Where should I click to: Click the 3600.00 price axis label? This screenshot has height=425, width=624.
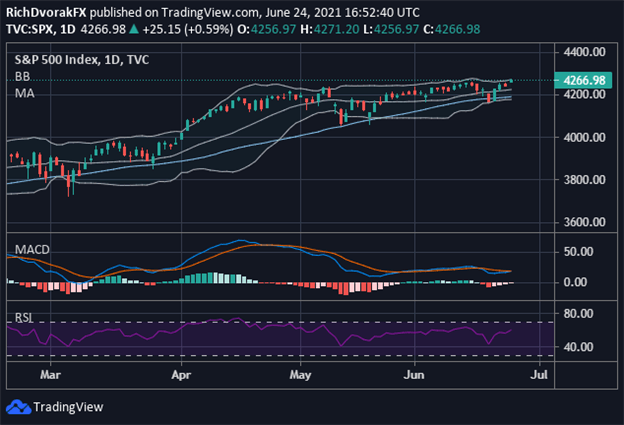pos(585,222)
